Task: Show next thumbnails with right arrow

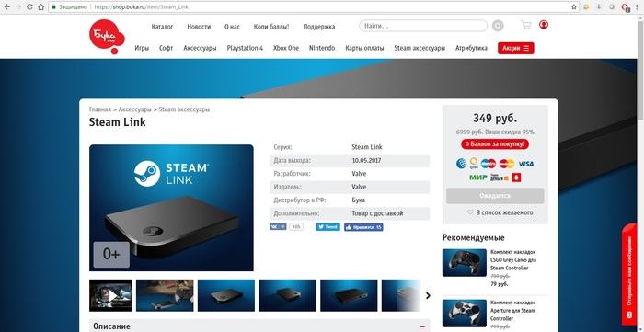Action: pyautogui.click(x=428, y=295)
